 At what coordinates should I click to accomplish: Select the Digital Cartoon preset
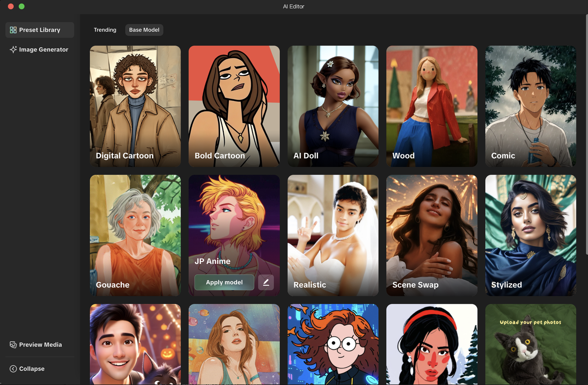136,106
